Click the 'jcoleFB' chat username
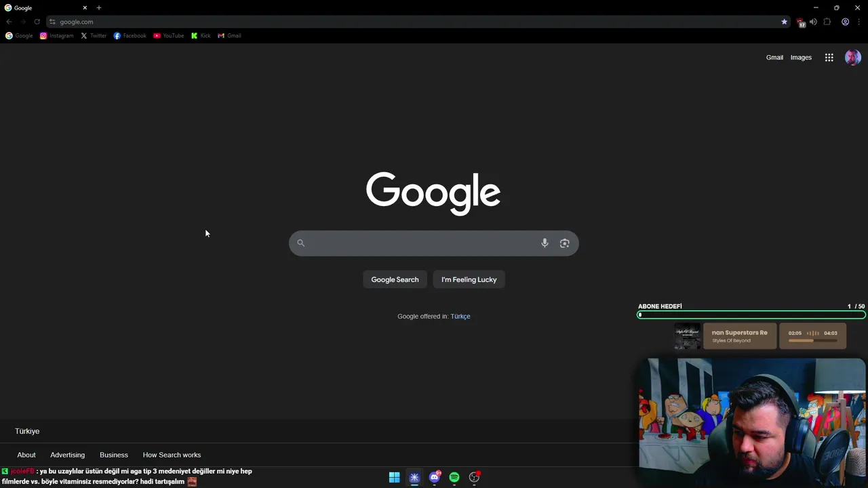 [x=22, y=471]
